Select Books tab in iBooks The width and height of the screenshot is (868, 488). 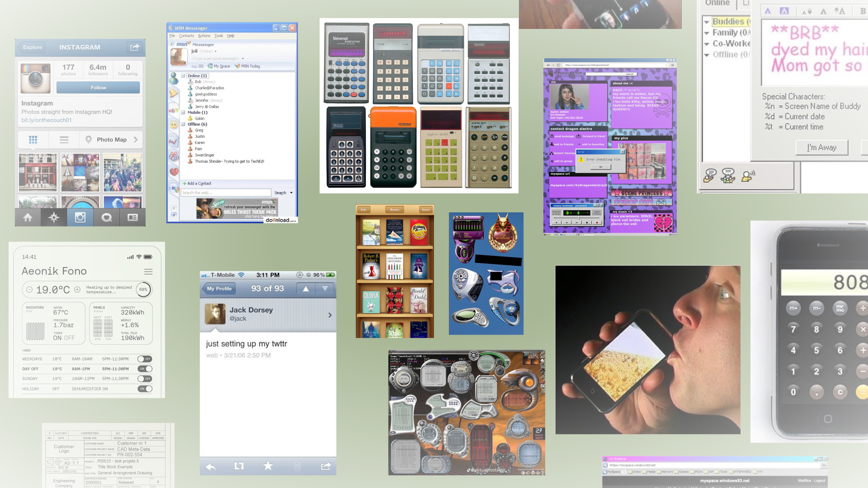(394, 209)
